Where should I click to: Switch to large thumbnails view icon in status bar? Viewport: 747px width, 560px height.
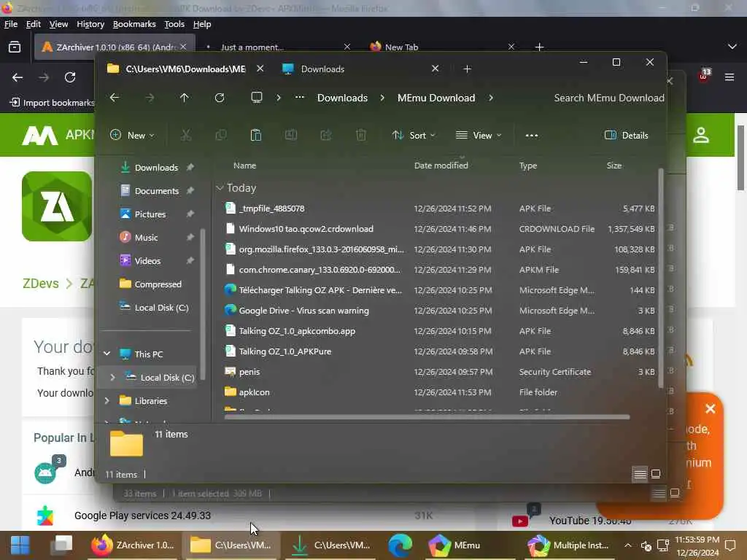[x=656, y=474]
